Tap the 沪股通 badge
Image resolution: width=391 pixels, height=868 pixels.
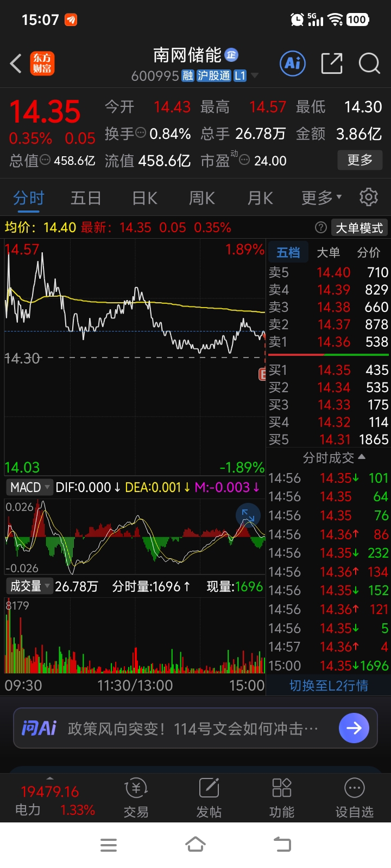click(213, 76)
